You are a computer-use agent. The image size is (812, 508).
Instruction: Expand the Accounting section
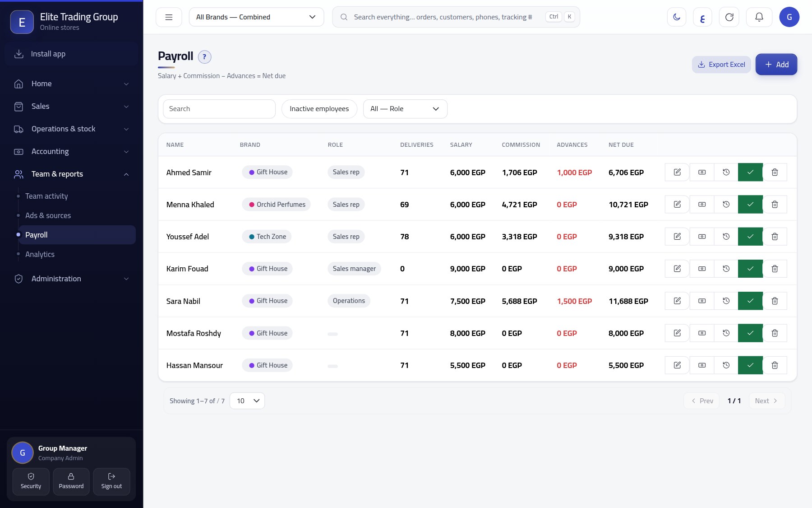[72, 151]
